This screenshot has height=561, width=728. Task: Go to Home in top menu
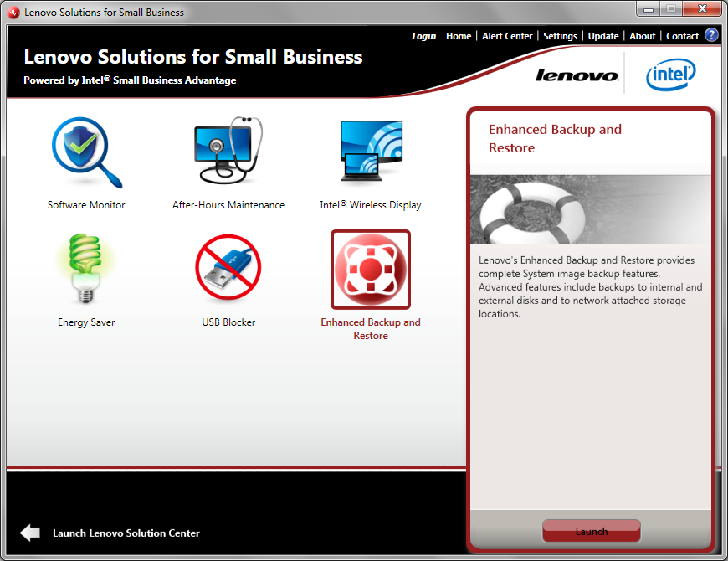click(x=459, y=36)
